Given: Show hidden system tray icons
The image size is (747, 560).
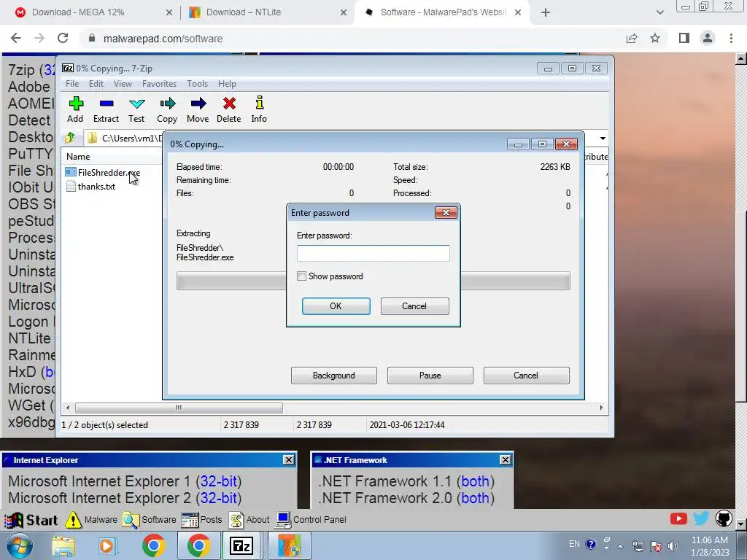Looking at the screenshot, I should [620, 545].
